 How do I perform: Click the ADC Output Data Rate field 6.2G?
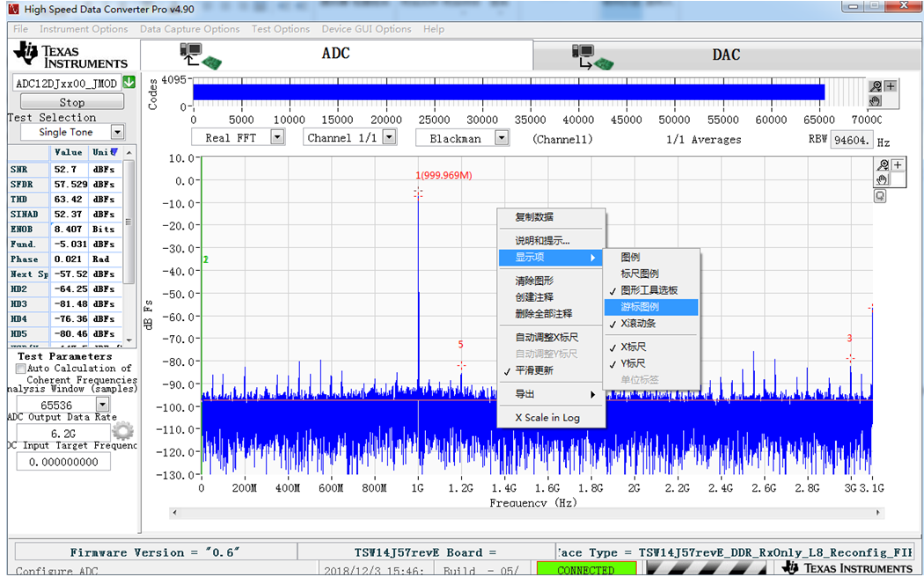pyautogui.click(x=63, y=434)
